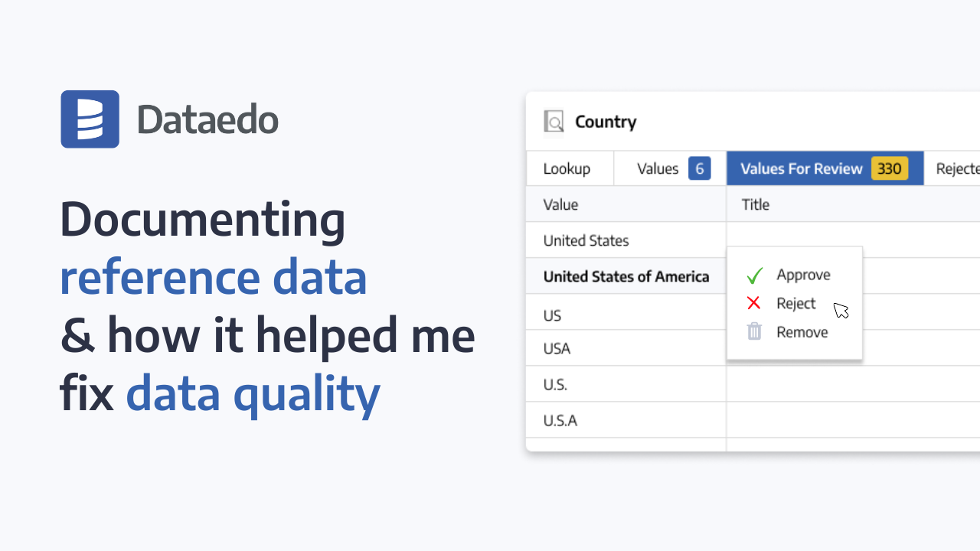Choose Remove from the context menu
This screenshot has width=980, height=551.
(802, 332)
